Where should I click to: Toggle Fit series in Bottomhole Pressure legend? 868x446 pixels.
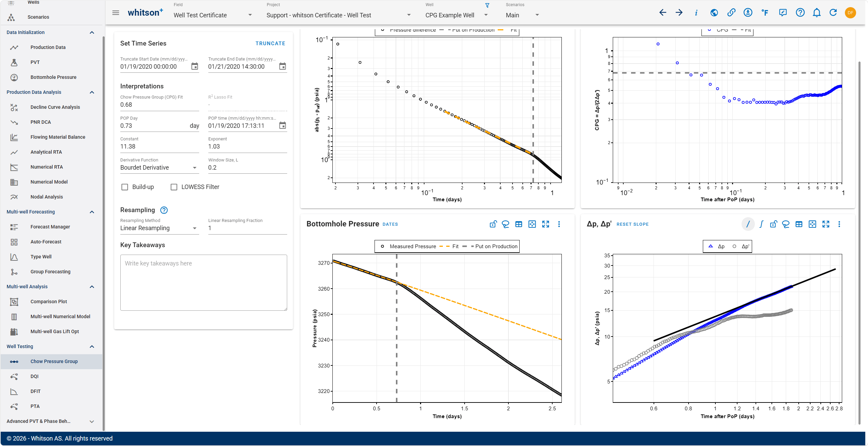449,246
